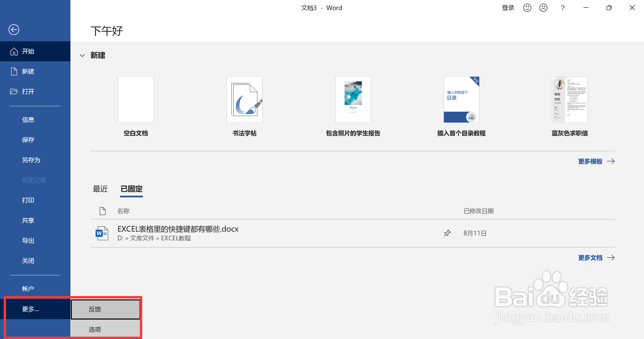644x339 pixels.
Task: Click the 已修改日期 column header
Action: (x=479, y=211)
